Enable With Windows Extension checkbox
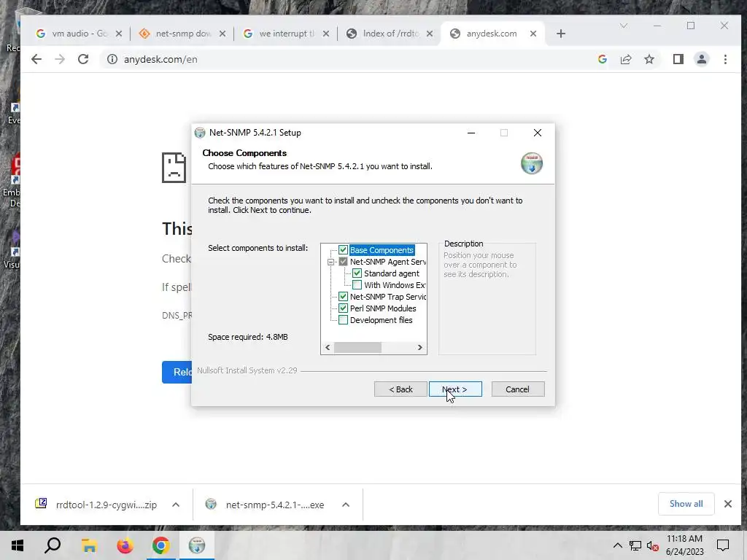This screenshot has height=560, width=747. 357,285
